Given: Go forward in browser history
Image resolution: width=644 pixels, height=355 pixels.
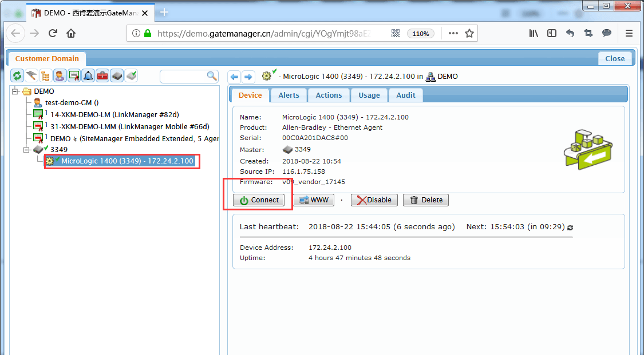Looking at the screenshot, I should coord(34,33).
